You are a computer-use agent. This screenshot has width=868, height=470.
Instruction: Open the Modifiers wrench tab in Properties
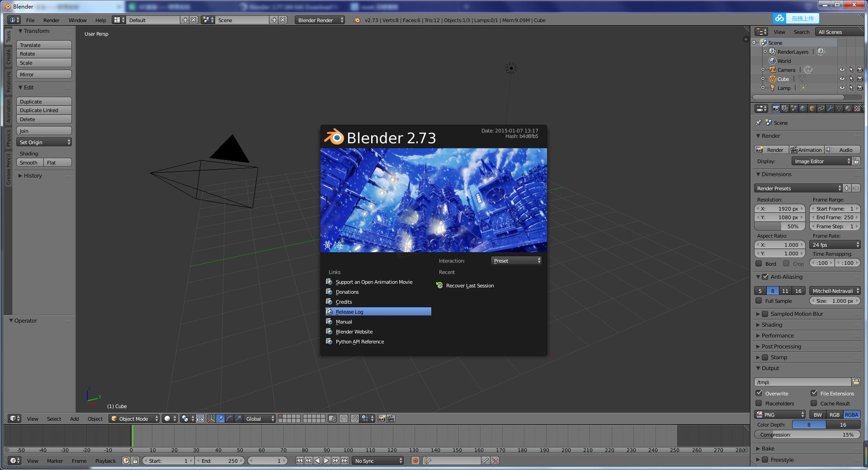(830, 108)
